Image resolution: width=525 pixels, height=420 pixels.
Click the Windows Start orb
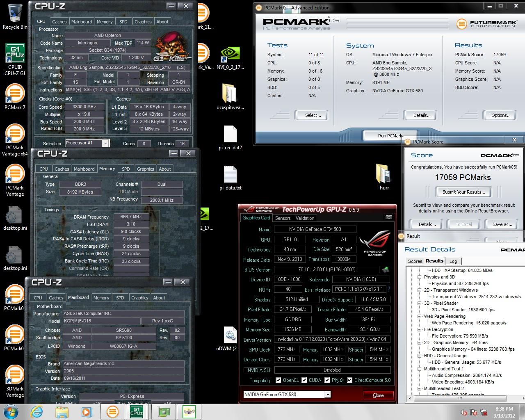point(11,412)
